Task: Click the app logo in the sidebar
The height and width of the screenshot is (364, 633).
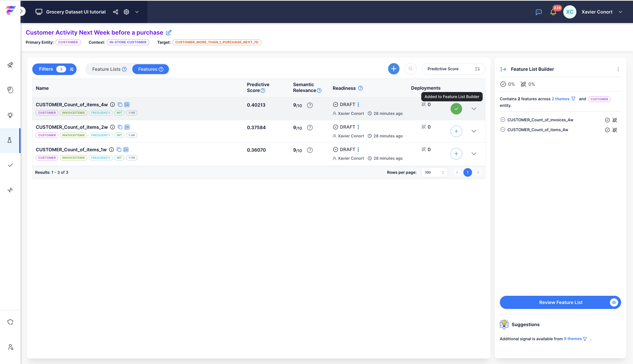Action: 10,10
